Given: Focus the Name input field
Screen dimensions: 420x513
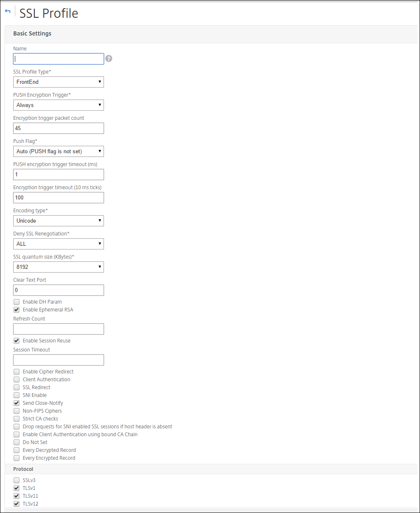Looking at the screenshot, I should click(59, 59).
